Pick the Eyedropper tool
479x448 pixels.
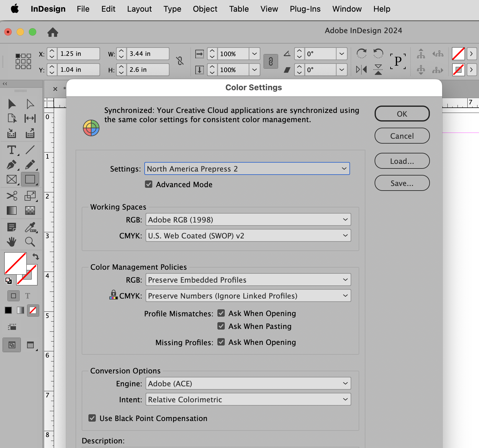[30, 227]
